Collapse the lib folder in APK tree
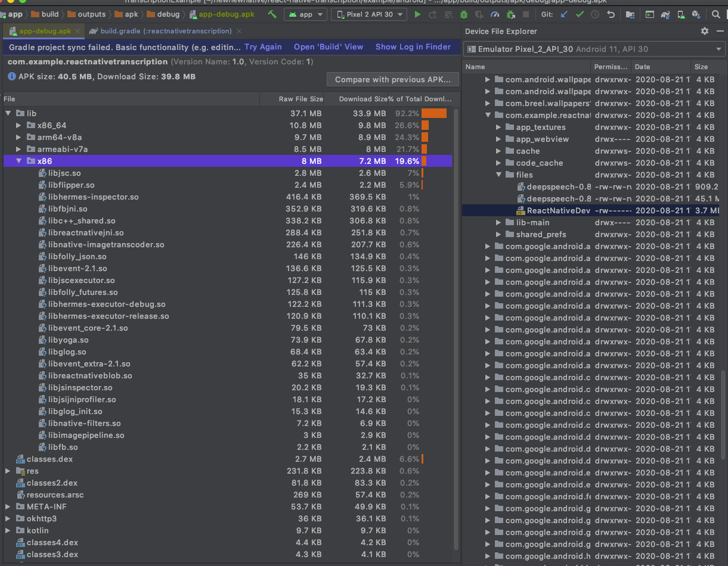Image resolution: width=728 pixels, height=566 pixels. click(8, 113)
